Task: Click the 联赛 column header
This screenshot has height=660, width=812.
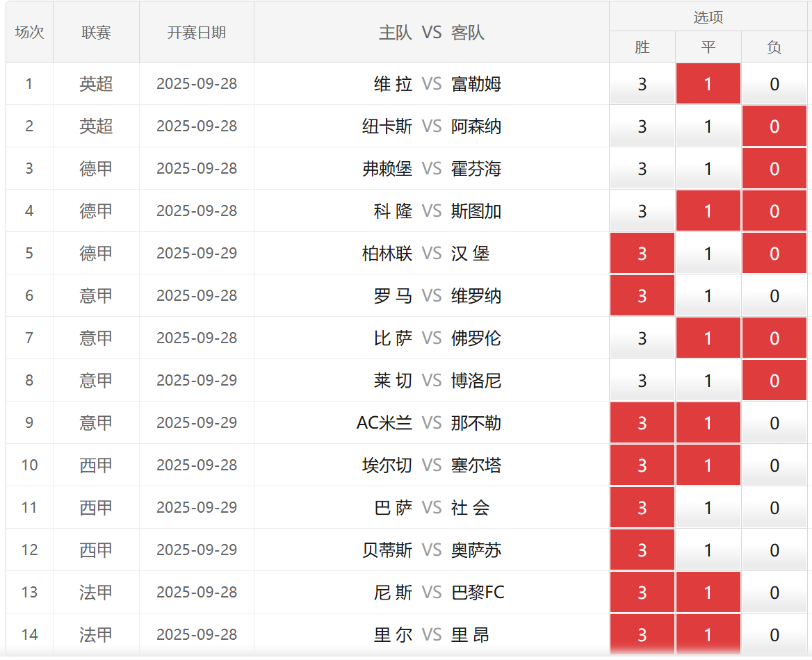Action: tap(96, 33)
